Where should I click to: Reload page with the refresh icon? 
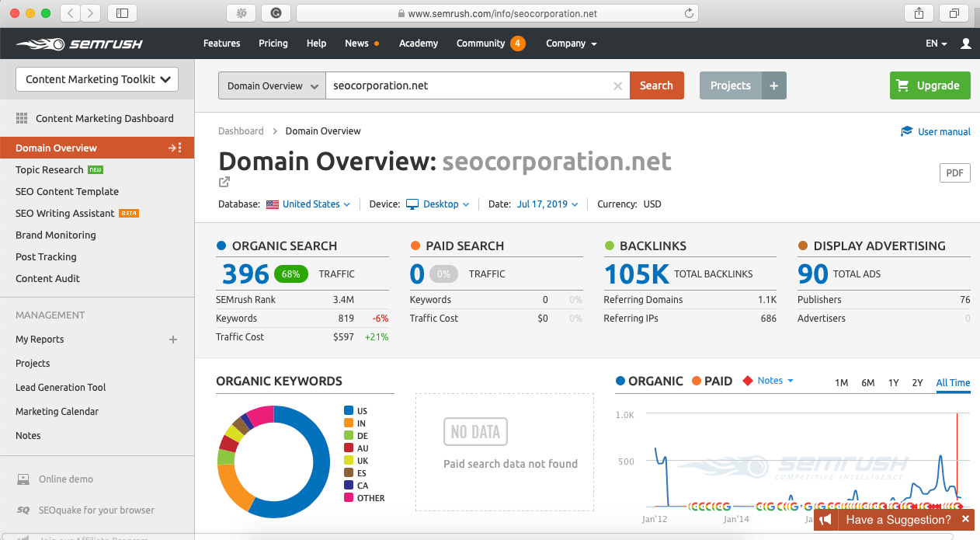point(689,13)
